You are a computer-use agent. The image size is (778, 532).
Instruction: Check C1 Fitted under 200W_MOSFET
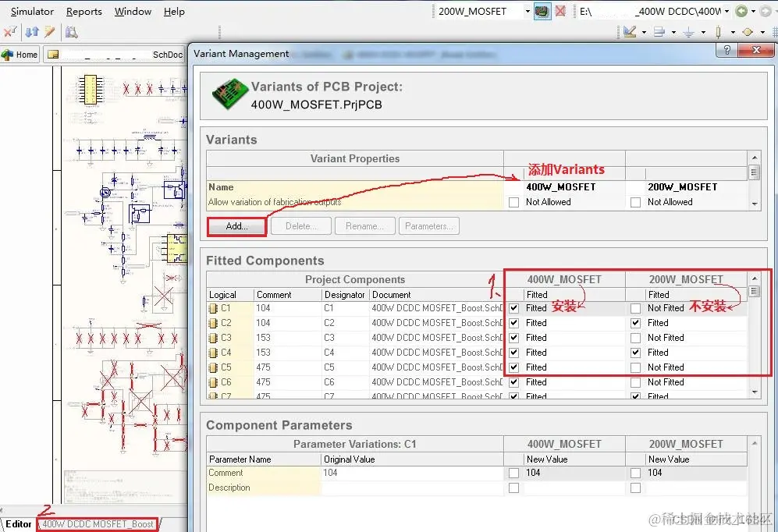click(x=636, y=308)
